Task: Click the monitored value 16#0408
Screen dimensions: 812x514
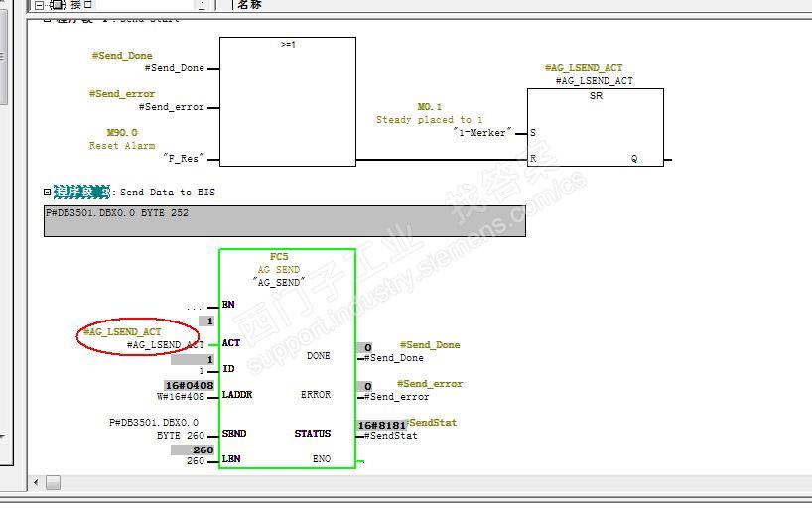Action: click(x=189, y=386)
